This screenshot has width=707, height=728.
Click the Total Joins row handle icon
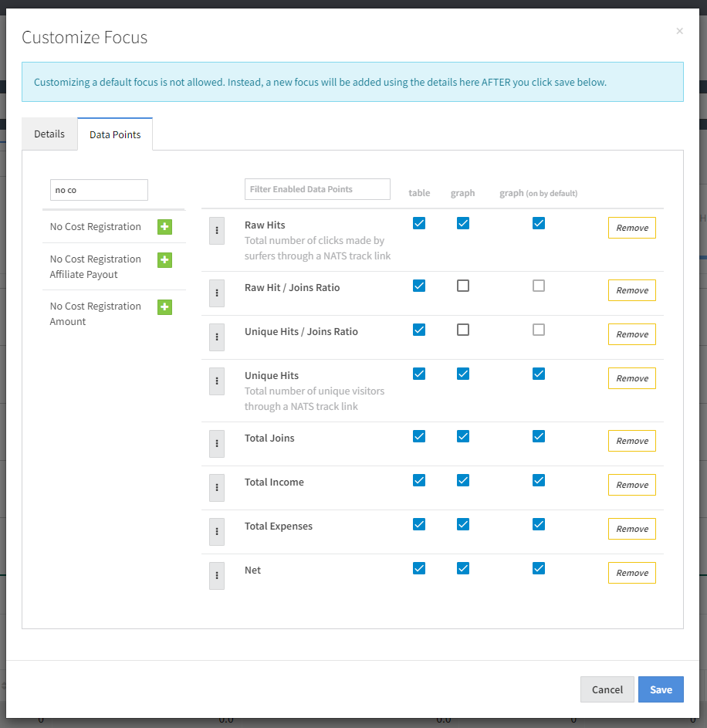(217, 444)
